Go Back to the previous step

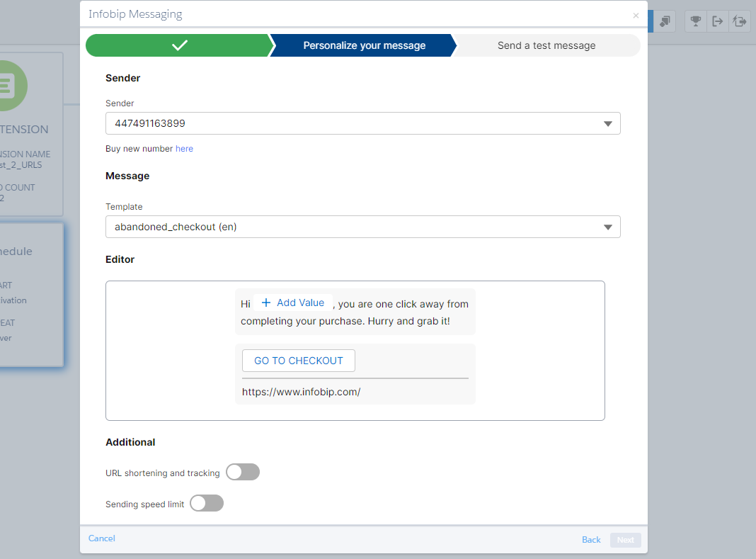click(x=591, y=540)
